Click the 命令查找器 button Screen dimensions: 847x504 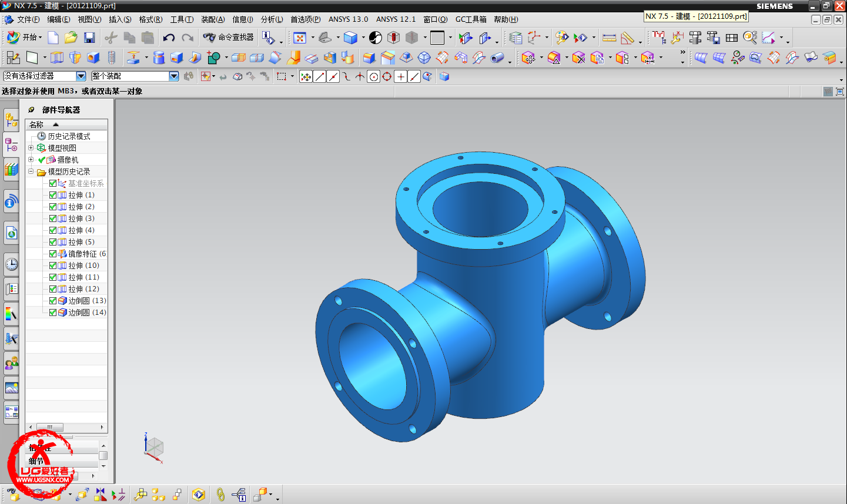pos(229,38)
